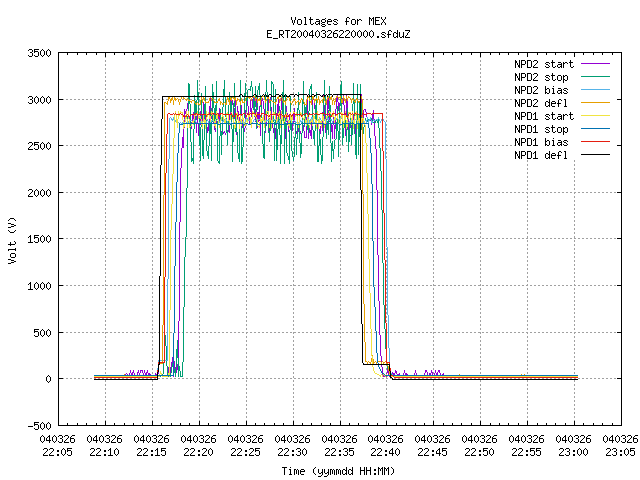Click the 22:35 x-axis time label
The height and width of the screenshot is (480, 640).
click(339, 453)
